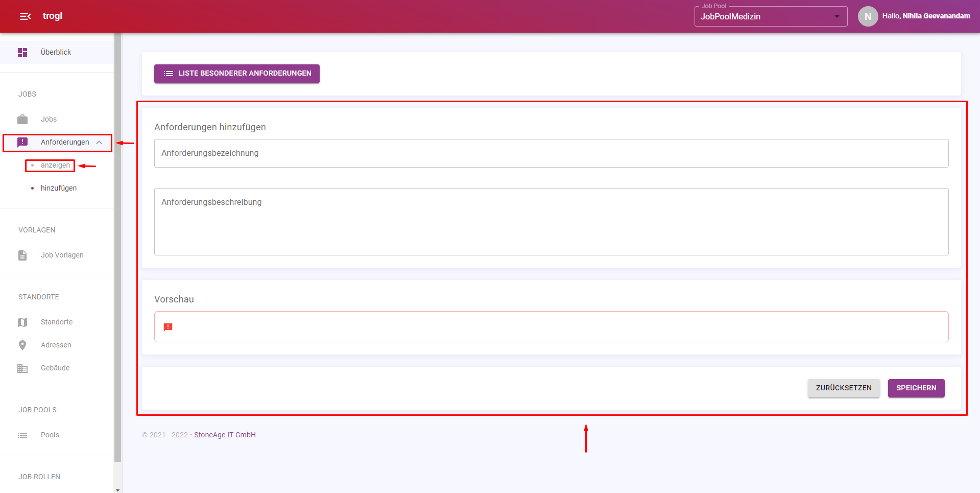The height and width of the screenshot is (493, 980).
Task: Click the Job Vorlagen document icon
Action: (22, 255)
